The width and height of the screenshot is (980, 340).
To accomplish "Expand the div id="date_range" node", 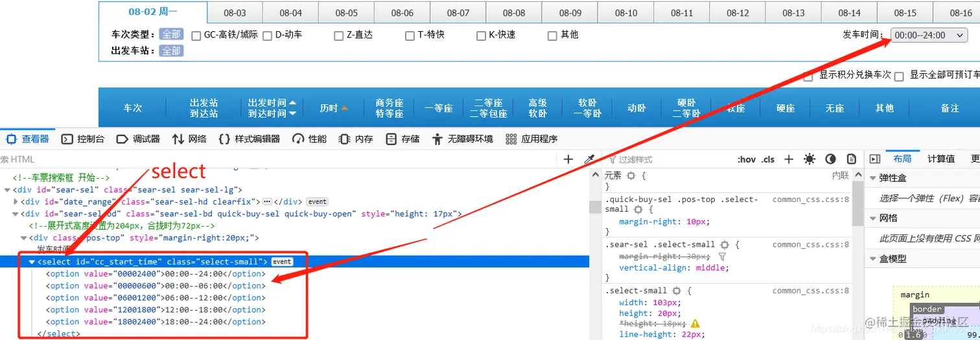I will tap(16, 202).
